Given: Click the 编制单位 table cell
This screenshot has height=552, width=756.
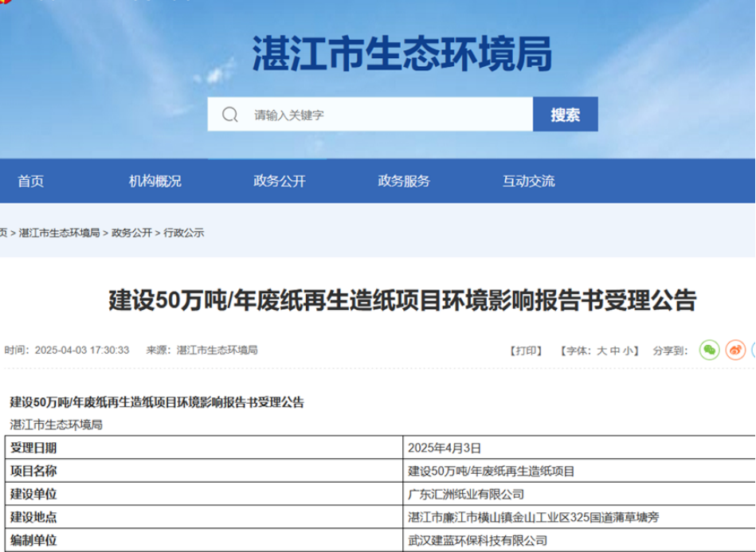Looking at the screenshot, I should tap(204, 540).
